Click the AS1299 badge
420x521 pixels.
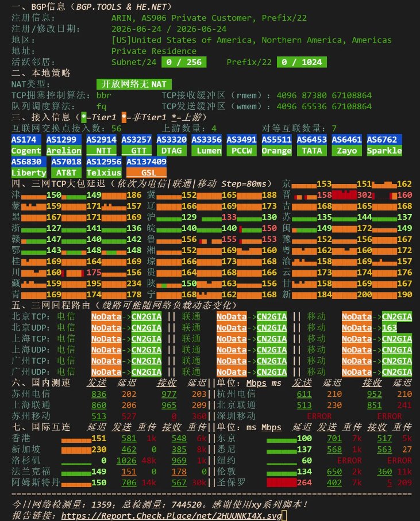pos(64,140)
